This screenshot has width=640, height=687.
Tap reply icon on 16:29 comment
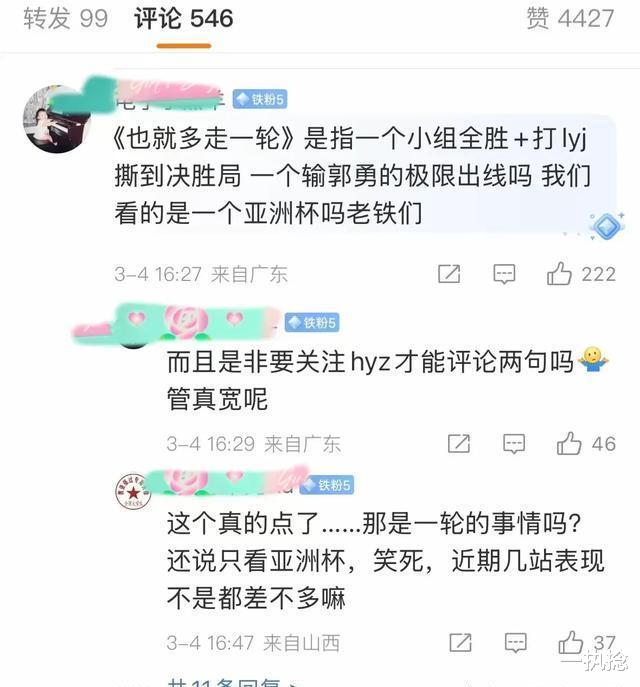pos(514,444)
